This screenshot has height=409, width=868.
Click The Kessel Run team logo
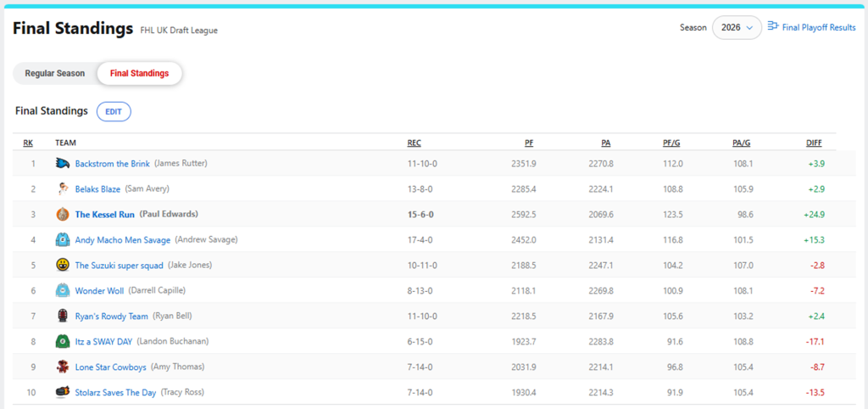pyautogui.click(x=63, y=215)
